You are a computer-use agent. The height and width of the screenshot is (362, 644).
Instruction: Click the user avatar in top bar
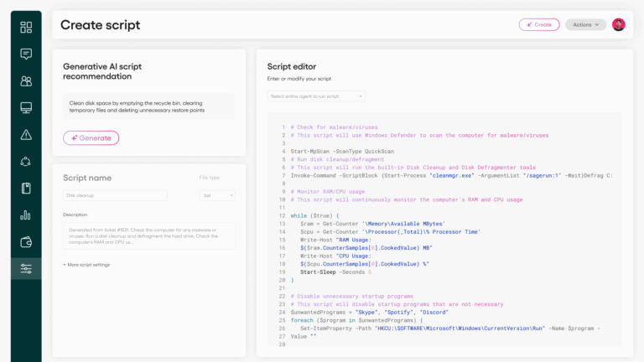tap(619, 24)
